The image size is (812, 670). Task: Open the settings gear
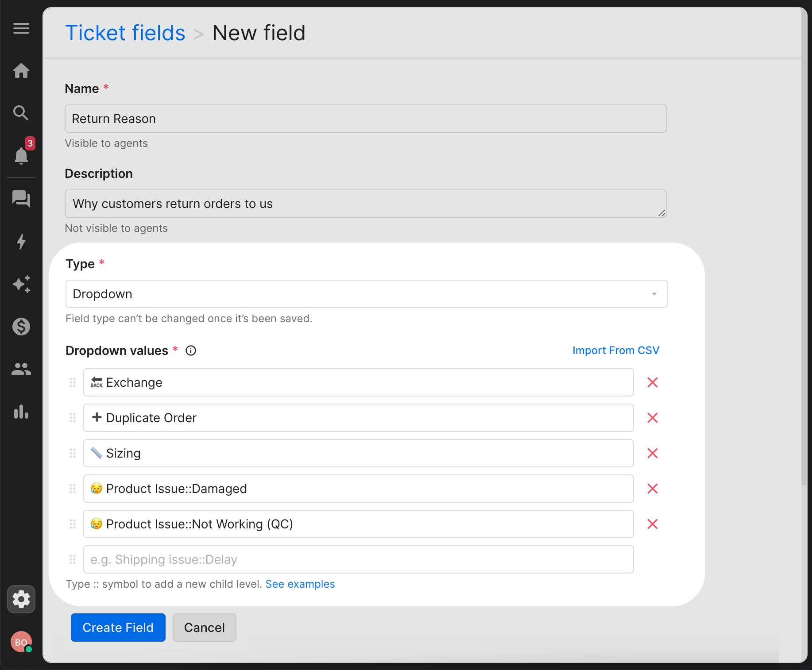point(21,599)
